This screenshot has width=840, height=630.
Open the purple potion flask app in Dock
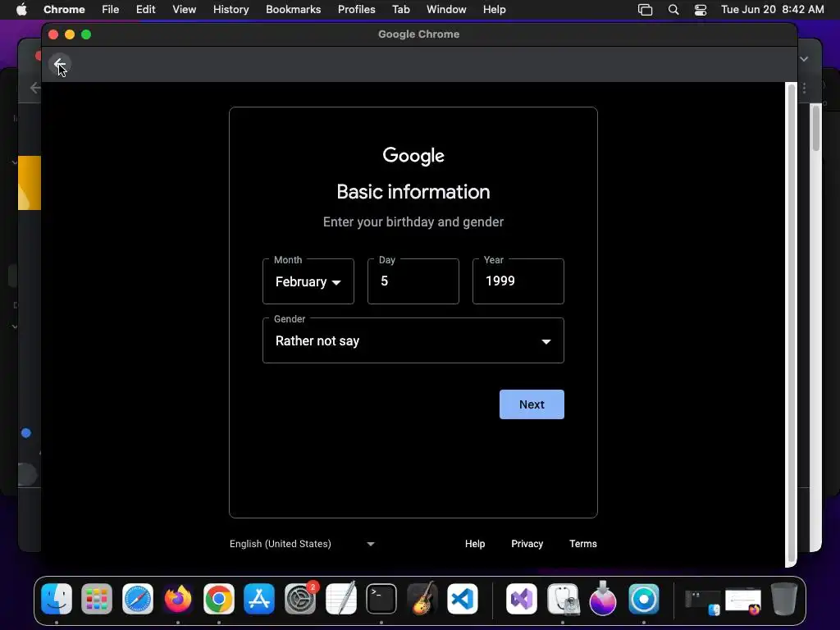603,598
